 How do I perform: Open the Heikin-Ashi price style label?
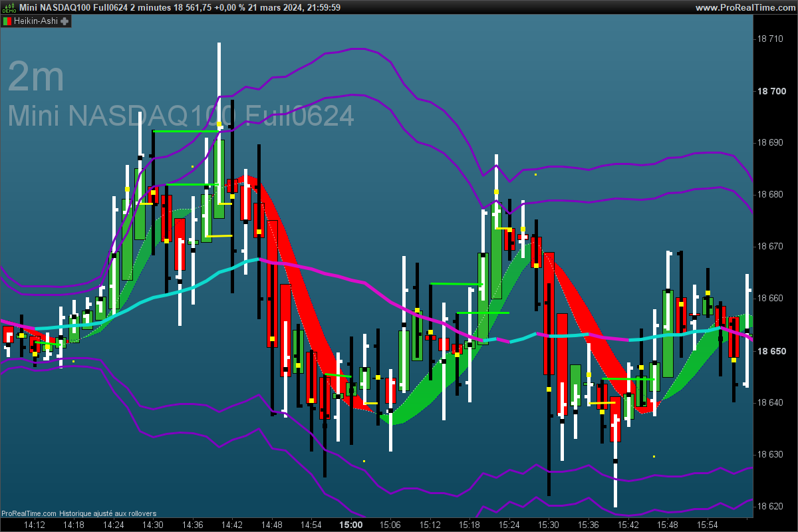pyautogui.click(x=36, y=21)
